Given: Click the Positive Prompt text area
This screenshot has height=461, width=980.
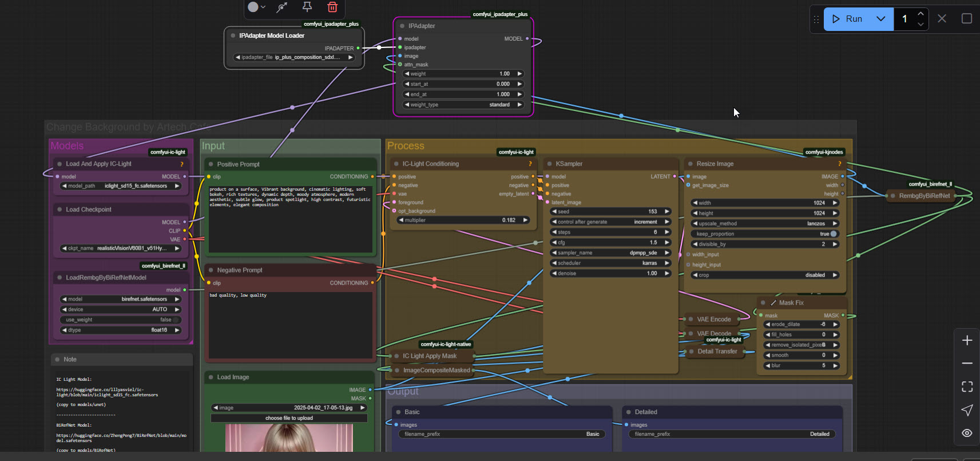Looking at the screenshot, I should tap(290, 218).
